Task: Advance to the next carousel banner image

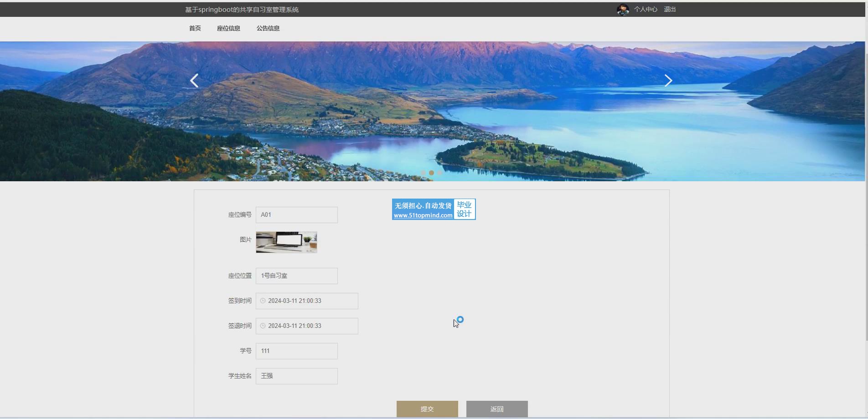Action: 668,81
